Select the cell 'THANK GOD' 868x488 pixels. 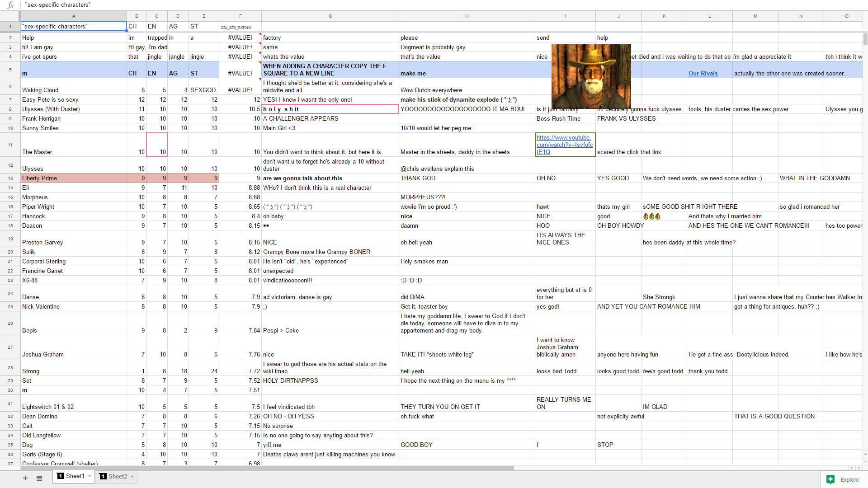[467, 178]
